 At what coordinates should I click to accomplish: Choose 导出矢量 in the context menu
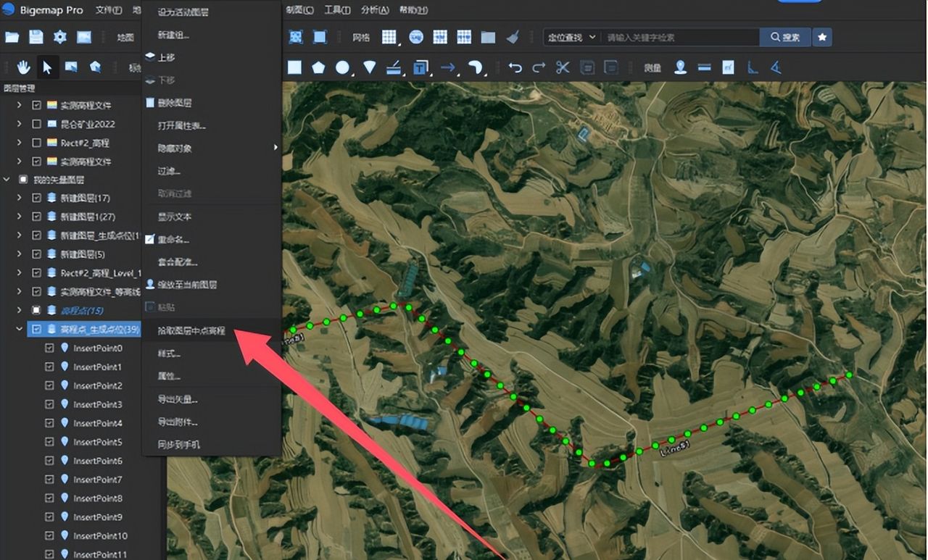pos(211,399)
